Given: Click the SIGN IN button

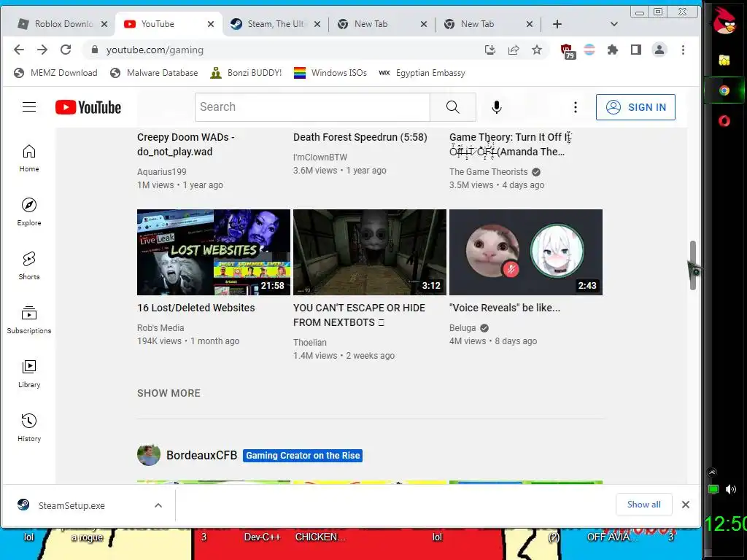Looking at the screenshot, I should [x=635, y=107].
